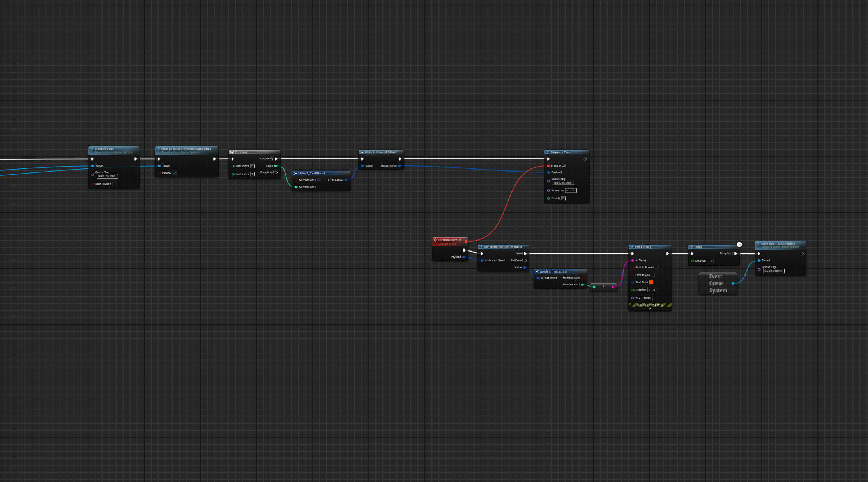Viewport: 868px width, 482px height.
Task: Click Break S_TestStruct's Member Var 1 pin
Action: (583, 285)
